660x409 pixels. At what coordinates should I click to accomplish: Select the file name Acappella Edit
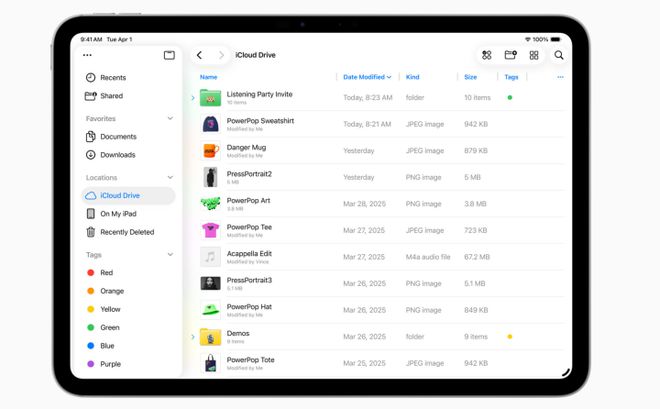pyautogui.click(x=249, y=253)
